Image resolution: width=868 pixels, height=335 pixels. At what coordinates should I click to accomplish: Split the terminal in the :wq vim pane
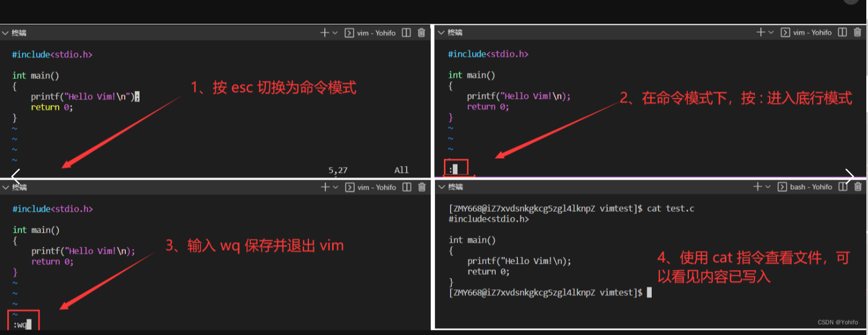(x=407, y=187)
